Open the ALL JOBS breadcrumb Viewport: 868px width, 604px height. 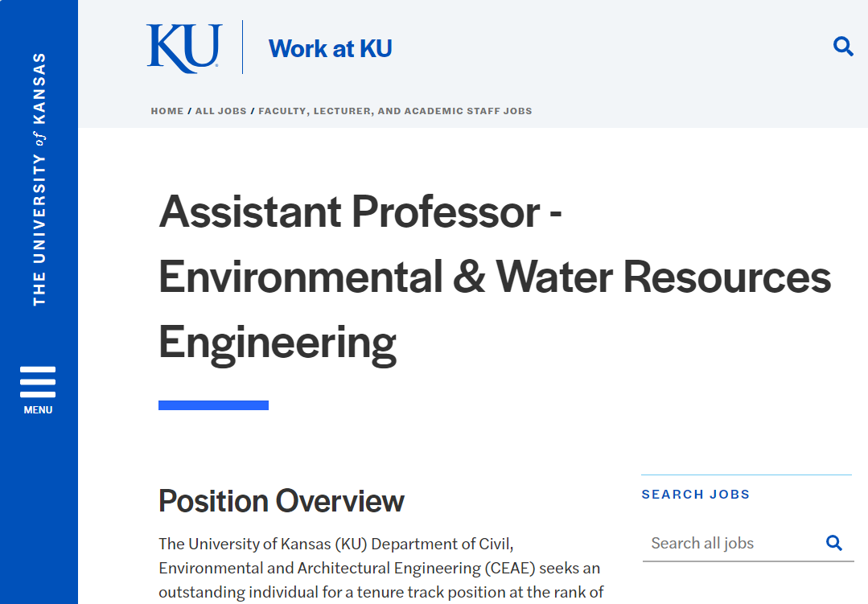(x=221, y=111)
